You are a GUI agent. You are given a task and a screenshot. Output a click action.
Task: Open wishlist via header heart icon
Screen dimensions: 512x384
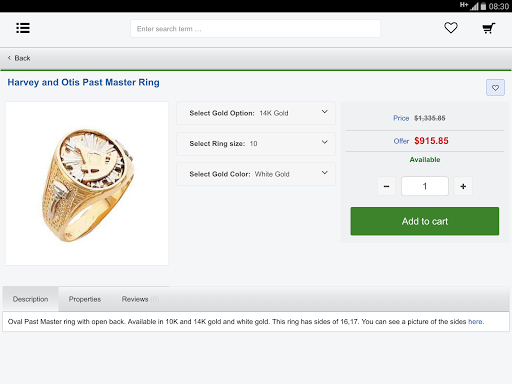[451, 28]
